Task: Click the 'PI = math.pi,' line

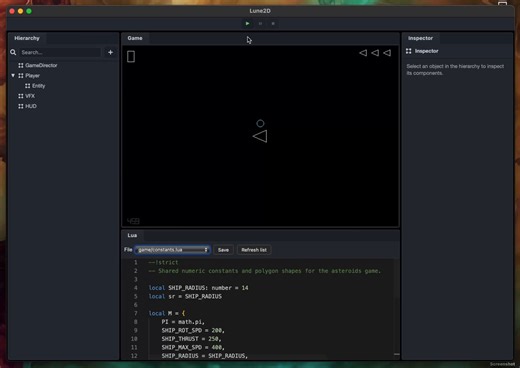Action: [x=183, y=322]
